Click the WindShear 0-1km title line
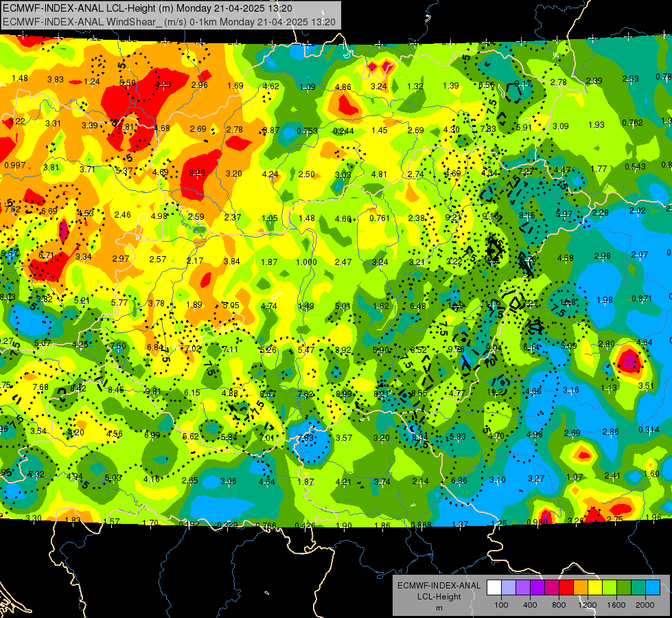 pos(169,22)
